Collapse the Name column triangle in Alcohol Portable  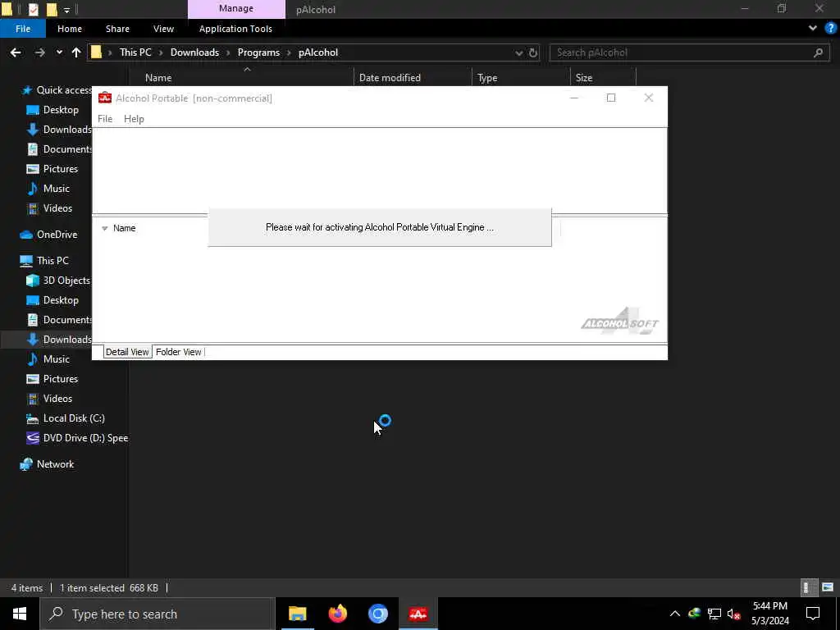(x=104, y=228)
